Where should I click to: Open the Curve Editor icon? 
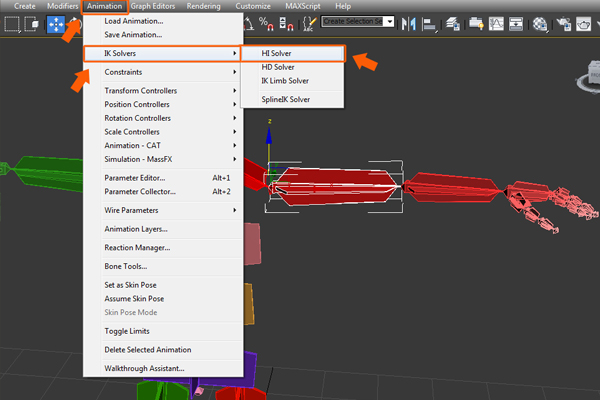point(496,24)
